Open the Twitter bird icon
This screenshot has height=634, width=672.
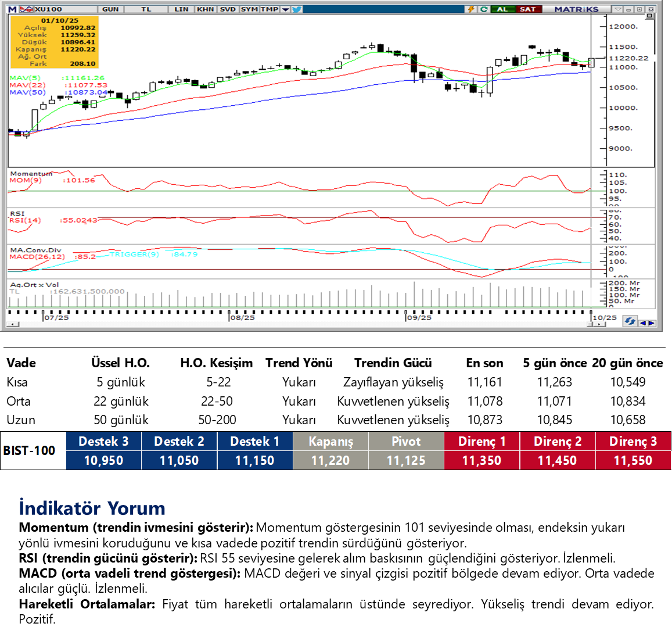(x=297, y=9)
